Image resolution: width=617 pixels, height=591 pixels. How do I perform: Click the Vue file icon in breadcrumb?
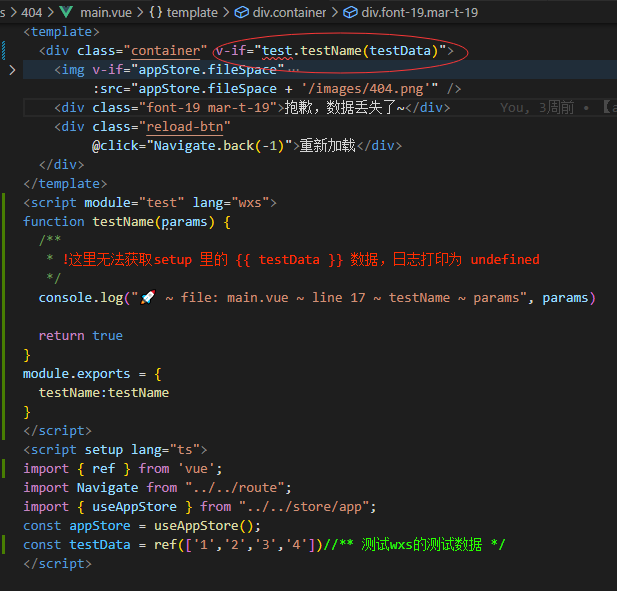[67, 12]
